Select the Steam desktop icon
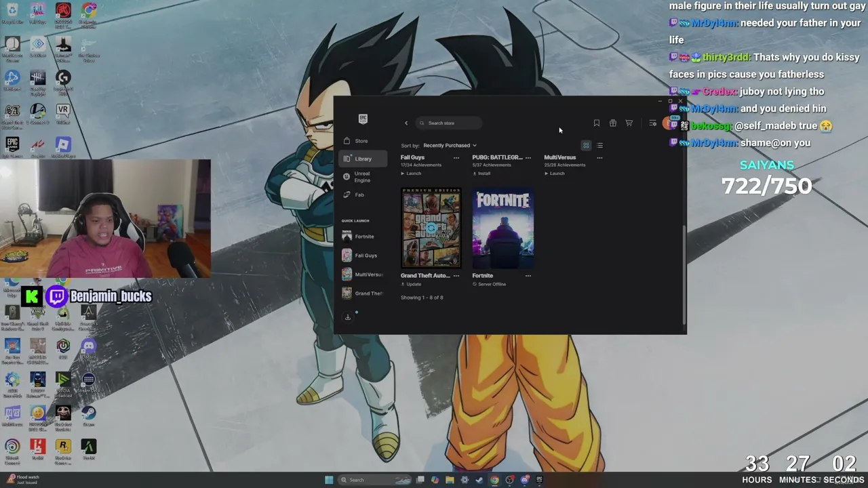 [88, 415]
